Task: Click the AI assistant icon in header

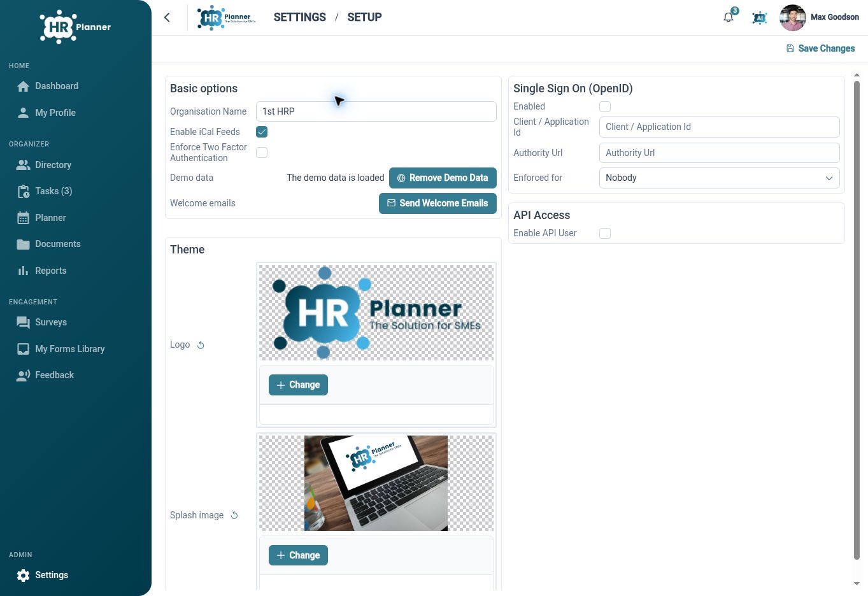Action: pyautogui.click(x=759, y=18)
